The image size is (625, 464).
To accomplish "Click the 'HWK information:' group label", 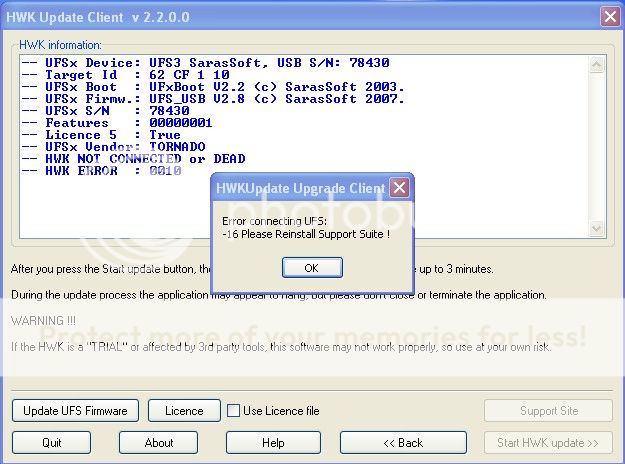I will [60, 45].
